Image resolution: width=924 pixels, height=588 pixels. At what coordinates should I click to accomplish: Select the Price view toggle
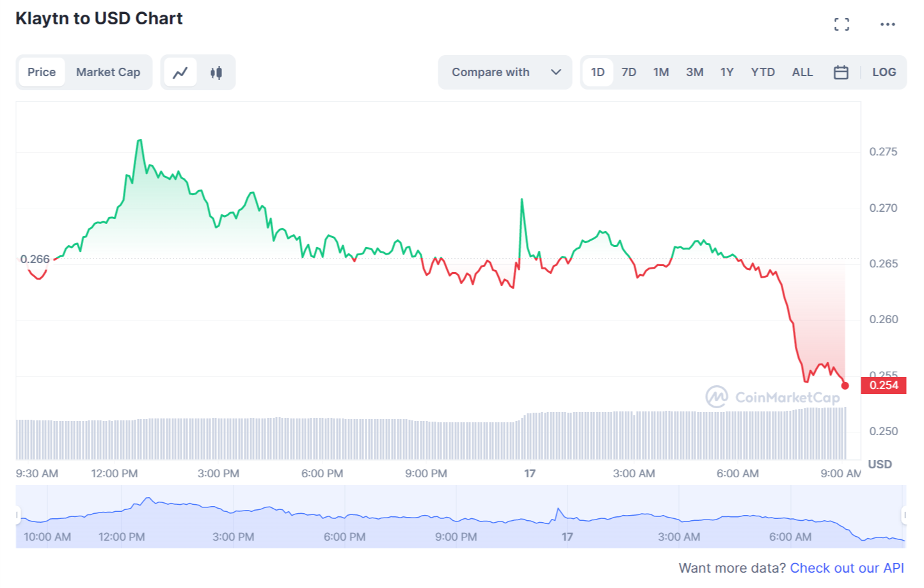42,72
